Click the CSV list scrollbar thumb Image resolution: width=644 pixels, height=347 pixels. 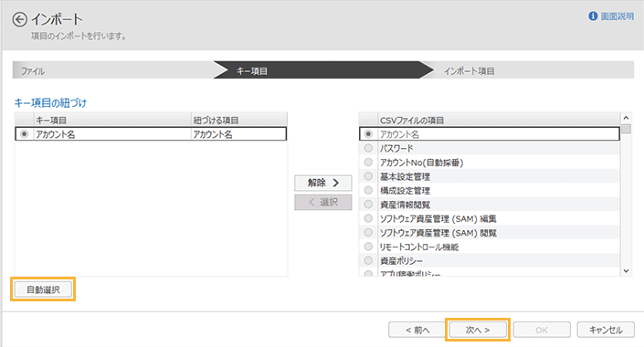point(626,129)
